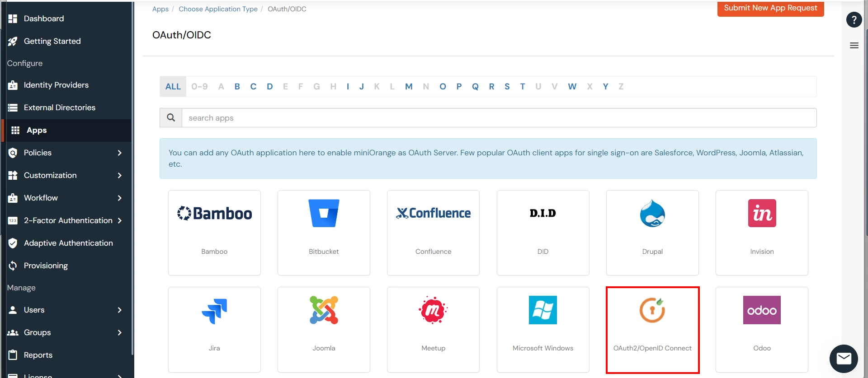This screenshot has width=868, height=378.
Task: Expand the Workflow submenu arrow
Action: click(119, 198)
